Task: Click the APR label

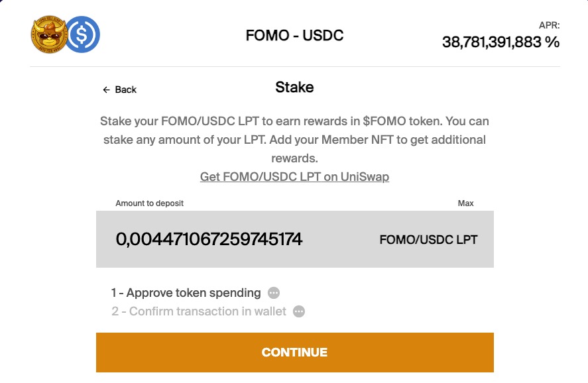Action: [x=550, y=25]
